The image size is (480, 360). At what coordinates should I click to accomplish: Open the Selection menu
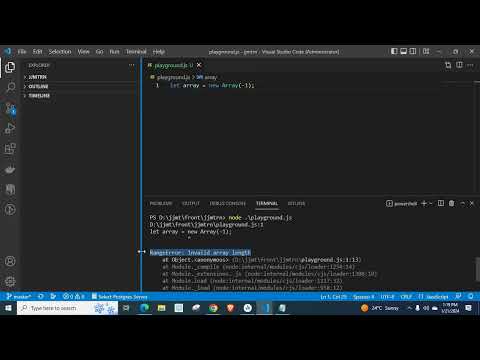click(60, 52)
